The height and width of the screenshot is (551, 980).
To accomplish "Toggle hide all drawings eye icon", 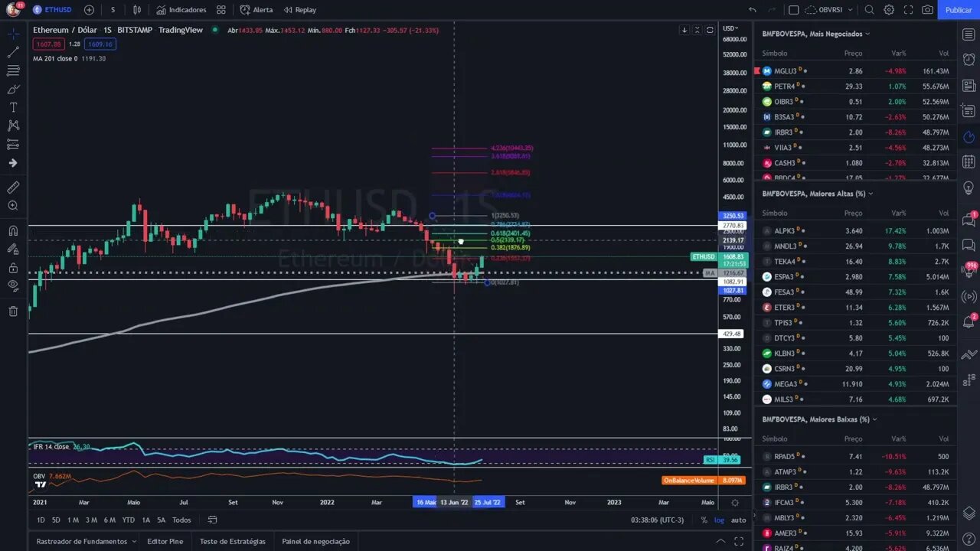I will coord(13,285).
